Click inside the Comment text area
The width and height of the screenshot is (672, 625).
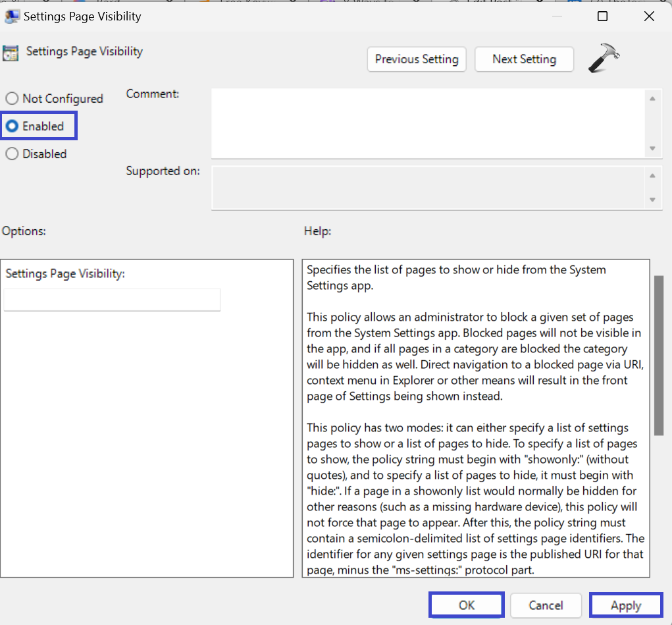[x=428, y=124]
